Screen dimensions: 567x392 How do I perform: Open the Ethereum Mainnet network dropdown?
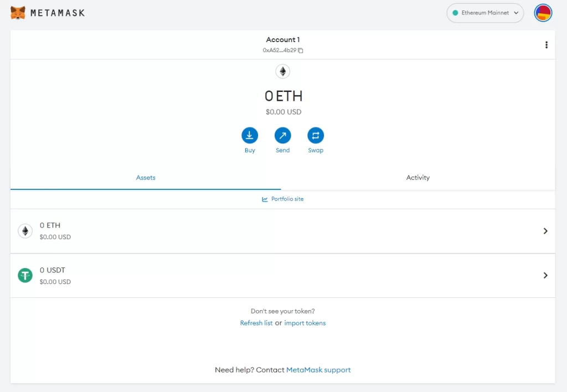(485, 13)
